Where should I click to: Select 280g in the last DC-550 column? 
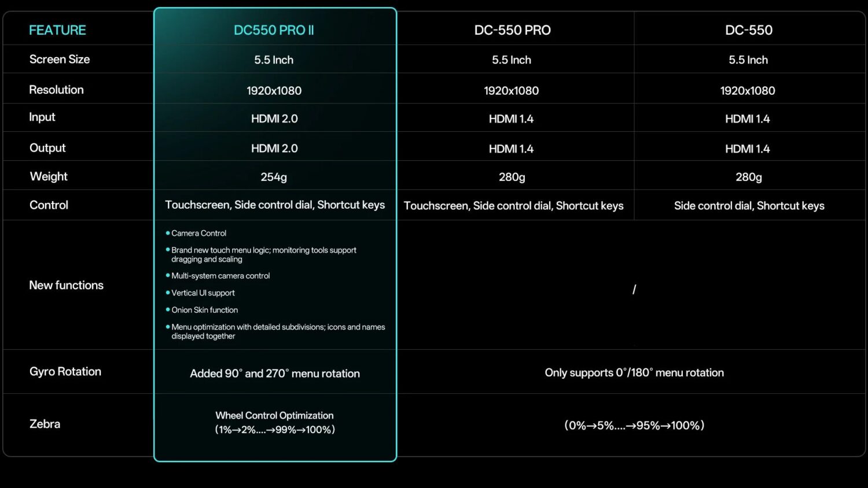(749, 178)
